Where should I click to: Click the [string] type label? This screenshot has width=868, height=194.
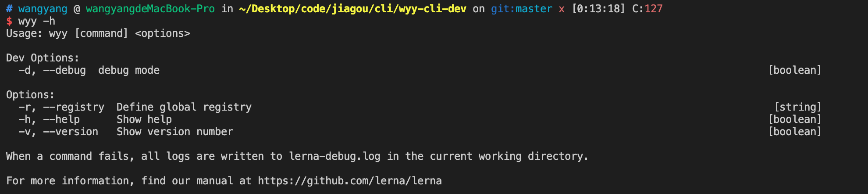(798, 107)
